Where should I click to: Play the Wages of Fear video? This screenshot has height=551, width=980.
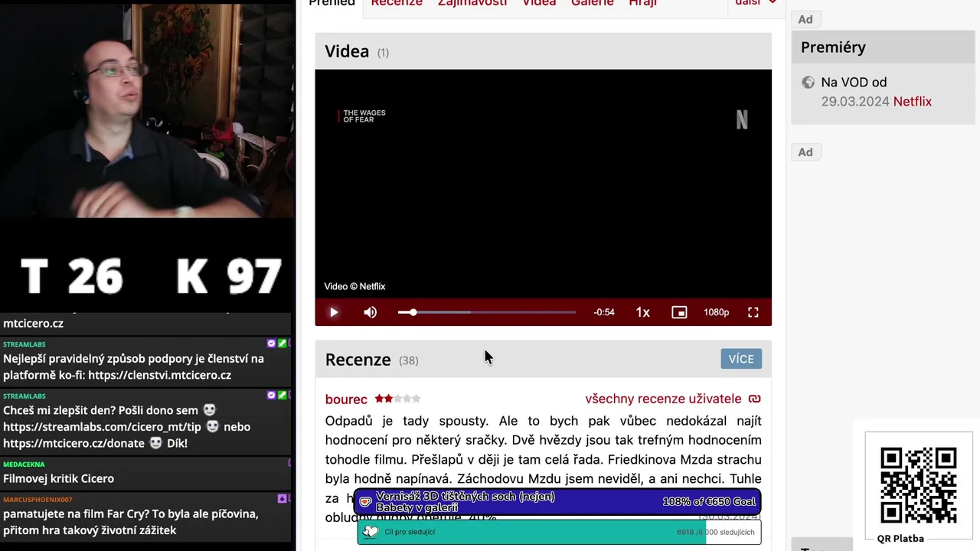tap(334, 312)
